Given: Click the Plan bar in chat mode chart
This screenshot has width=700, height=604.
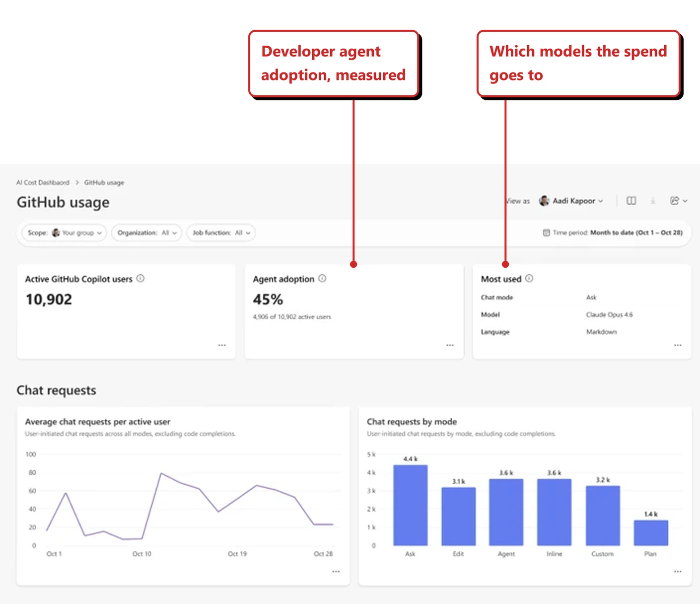Looking at the screenshot, I should pyautogui.click(x=651, y=532).
